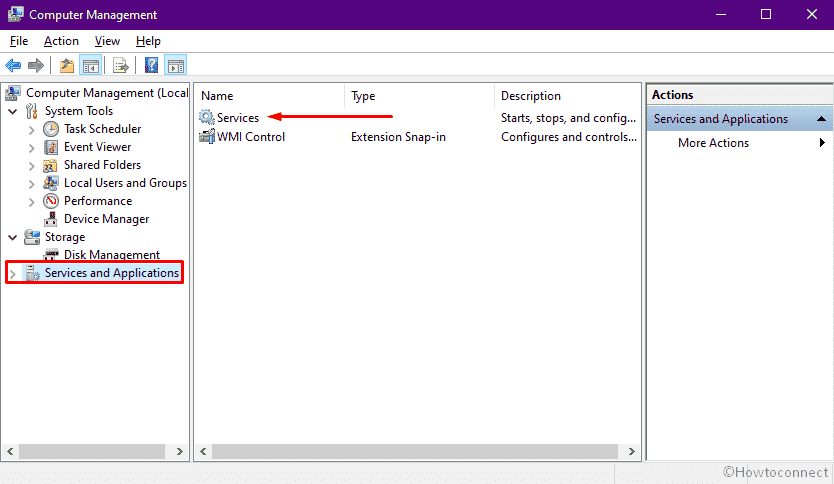Click the 'Extension Snap-in' type cell
Image resolution: width=834 pixels, height=484 pixels.
(x=398, y=137)
